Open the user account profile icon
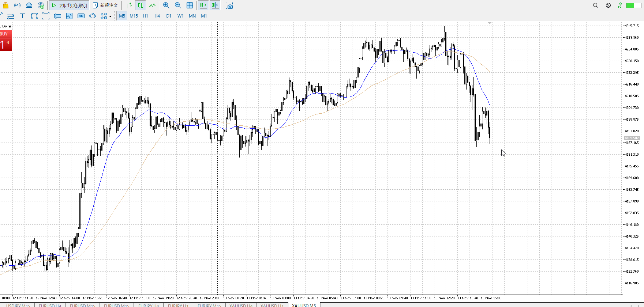 click(608, 5)
